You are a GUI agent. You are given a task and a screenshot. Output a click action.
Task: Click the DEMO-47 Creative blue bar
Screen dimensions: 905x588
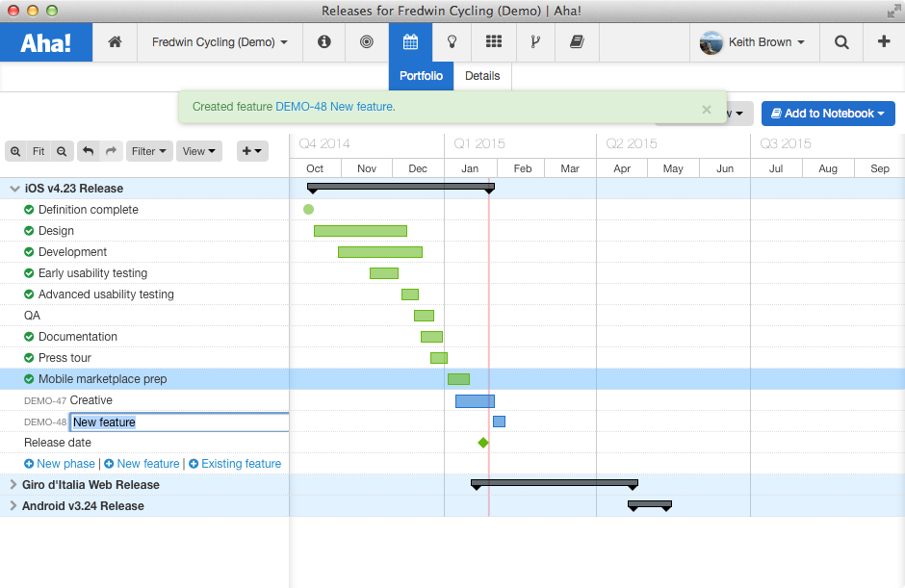click(475, 401)
